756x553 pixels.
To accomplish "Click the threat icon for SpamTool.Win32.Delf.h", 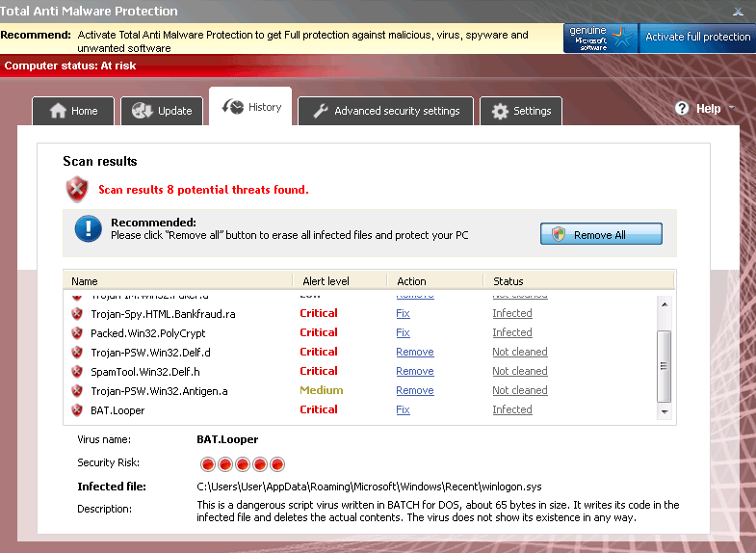I will pos(77,372).
